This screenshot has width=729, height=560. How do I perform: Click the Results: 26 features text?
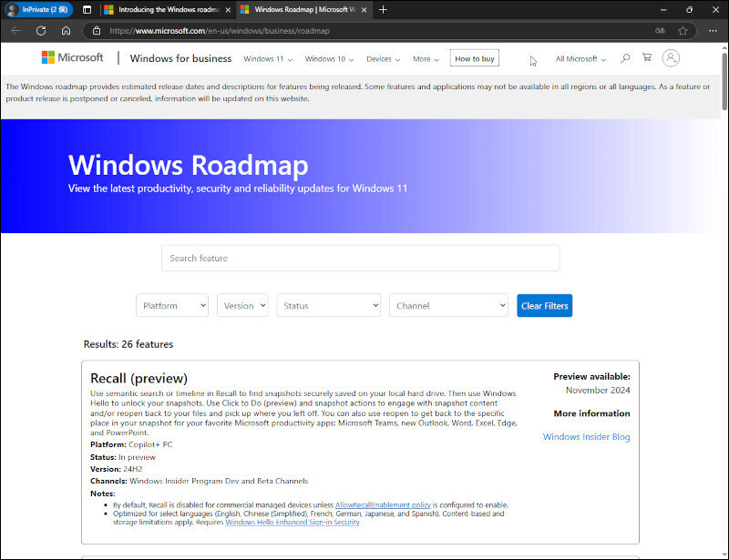(x=128, y=344)
